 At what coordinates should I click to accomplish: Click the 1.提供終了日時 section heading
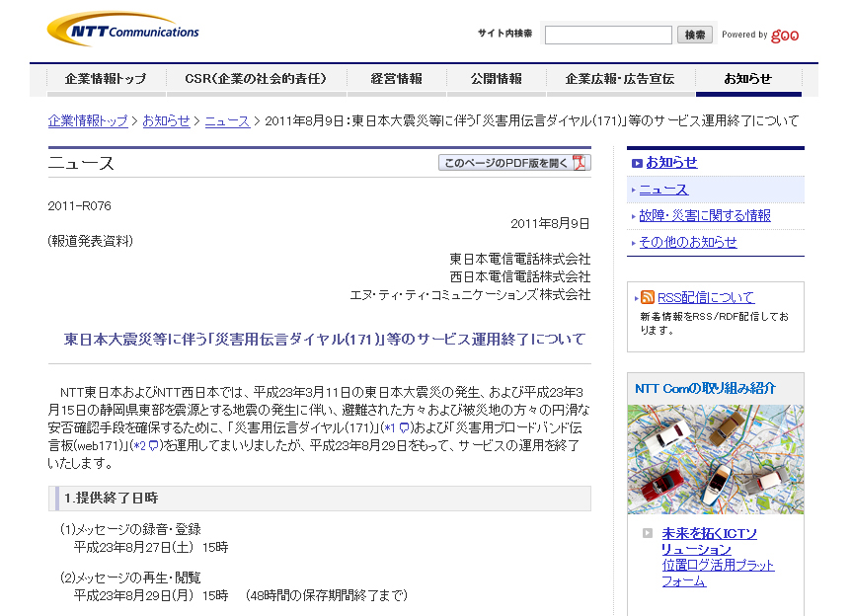(112, 498)
